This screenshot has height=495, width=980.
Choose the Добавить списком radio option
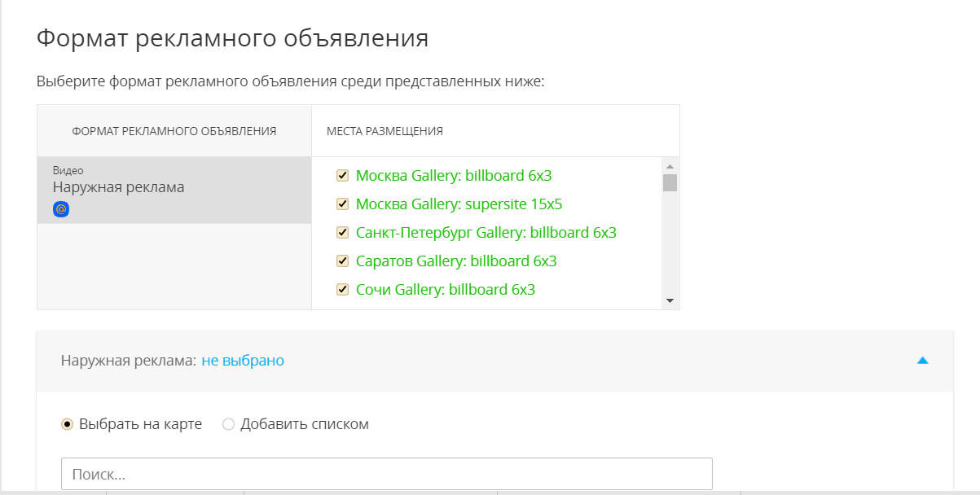point(228,424)
